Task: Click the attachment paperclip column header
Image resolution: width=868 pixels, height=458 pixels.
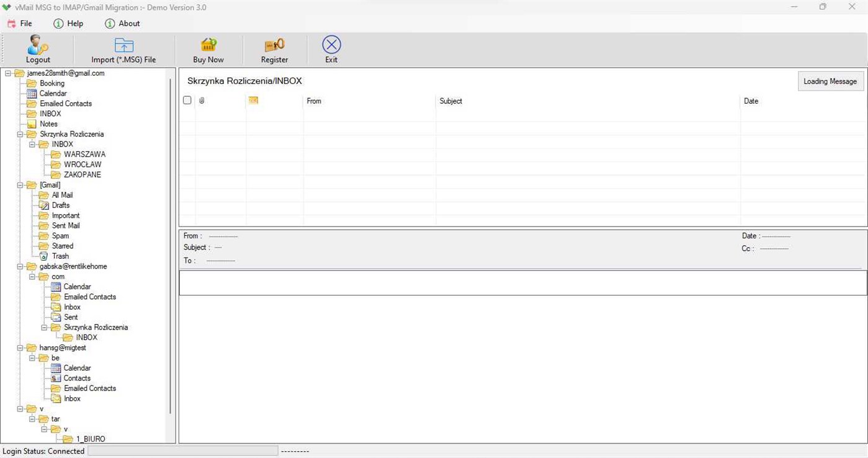Action: pyautogui.click(x=202, y=101)
